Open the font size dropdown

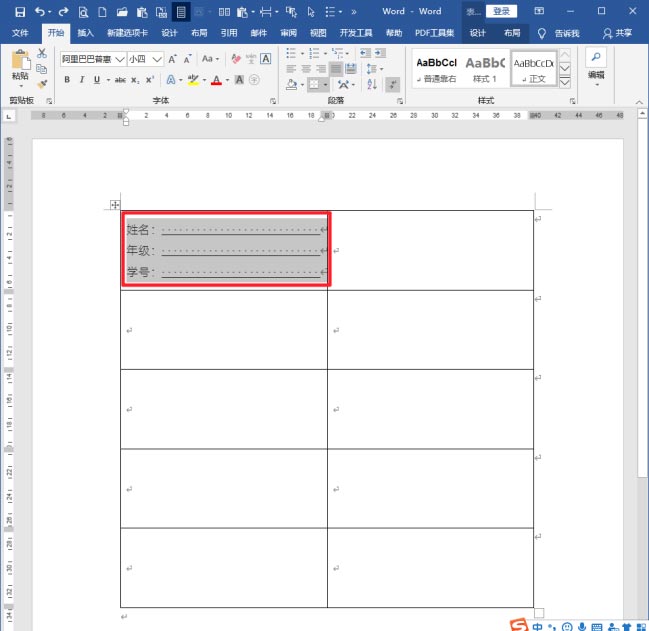[156, 59]
